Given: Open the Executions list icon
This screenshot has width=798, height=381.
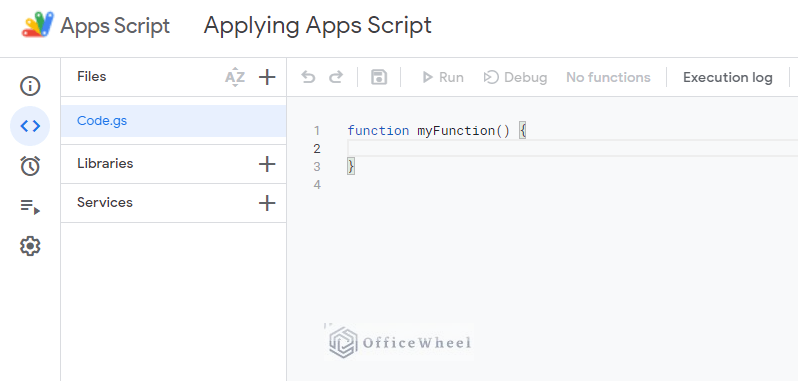Looking at the screenshot, I should tap(30, 207).
